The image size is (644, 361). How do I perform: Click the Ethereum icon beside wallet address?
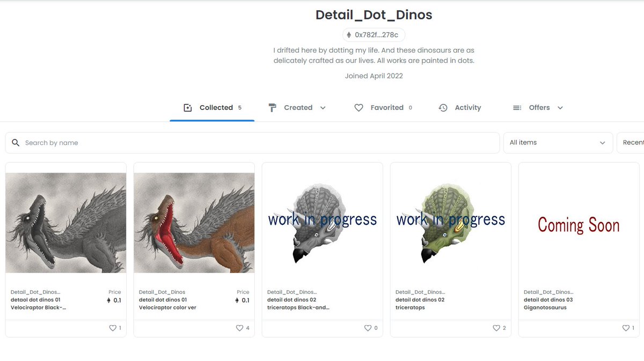(x=349, y=35)
